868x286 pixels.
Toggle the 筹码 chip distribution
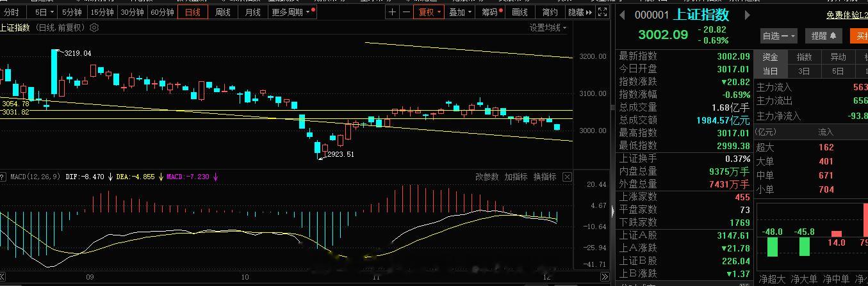[491, 12]
